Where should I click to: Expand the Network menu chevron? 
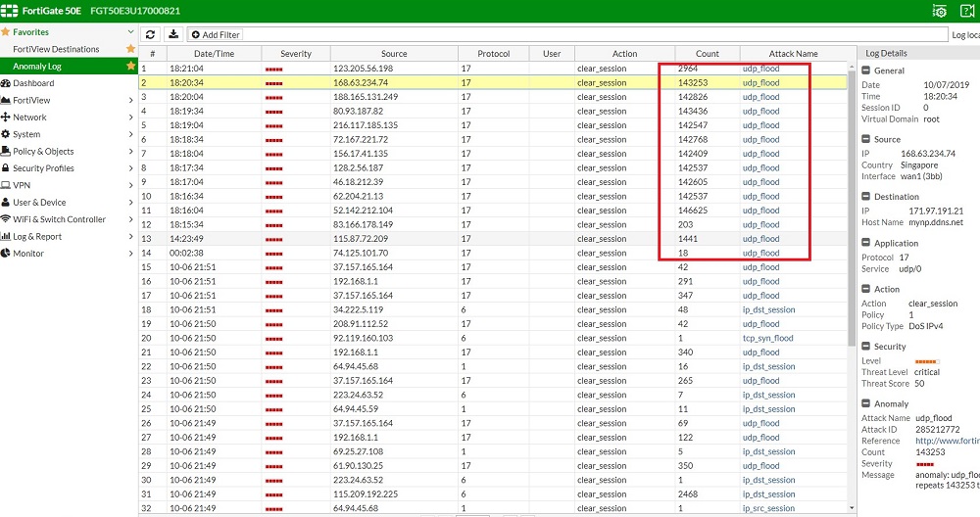130,117
